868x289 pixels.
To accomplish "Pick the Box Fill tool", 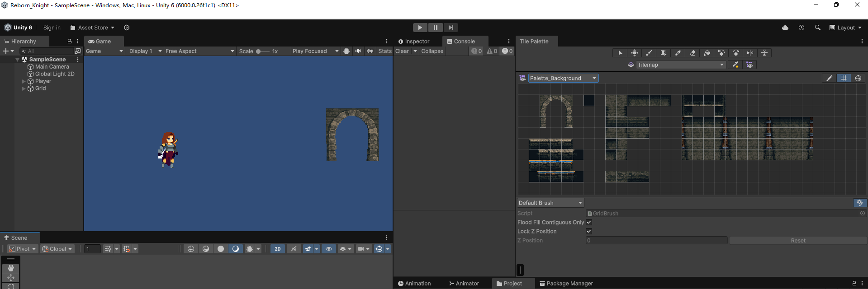I will click(664, 53).
